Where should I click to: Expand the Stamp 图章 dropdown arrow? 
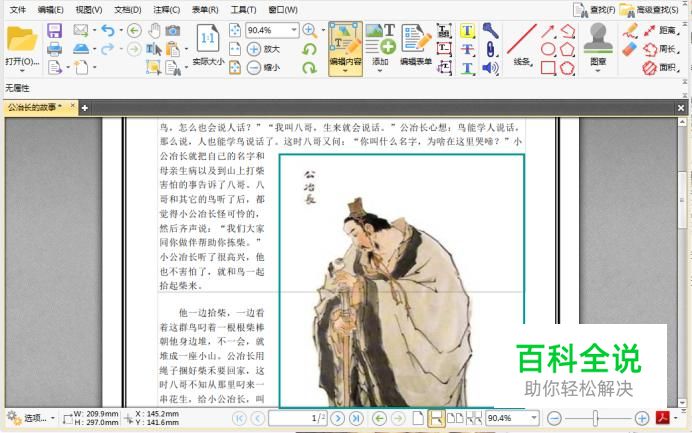coord(598,71)
